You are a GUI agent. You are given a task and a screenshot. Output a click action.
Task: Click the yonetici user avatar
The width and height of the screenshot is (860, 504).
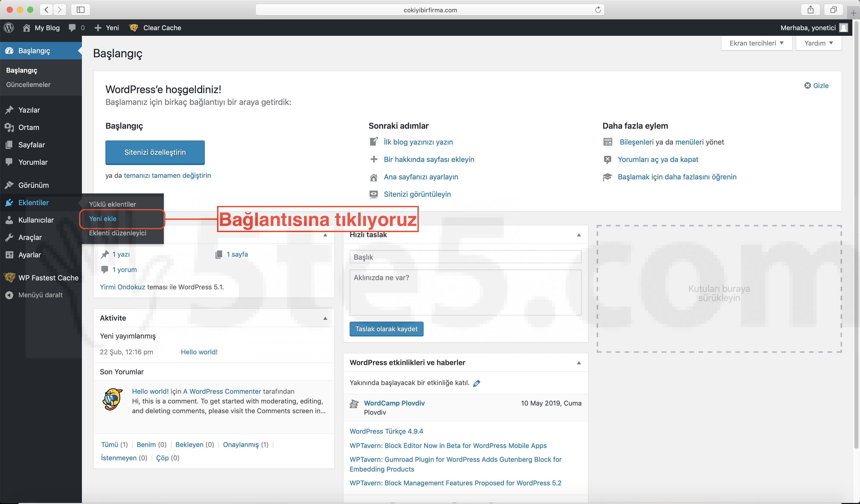tap(843, 28)
